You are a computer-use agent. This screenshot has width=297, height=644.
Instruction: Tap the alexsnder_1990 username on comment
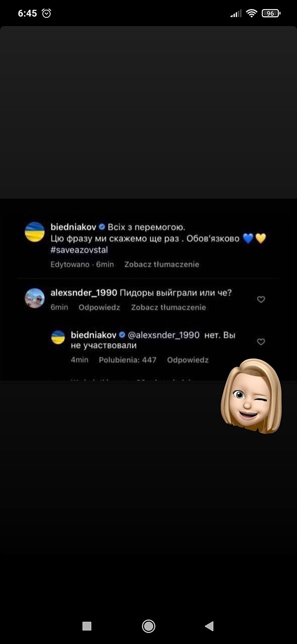point(84,293)
